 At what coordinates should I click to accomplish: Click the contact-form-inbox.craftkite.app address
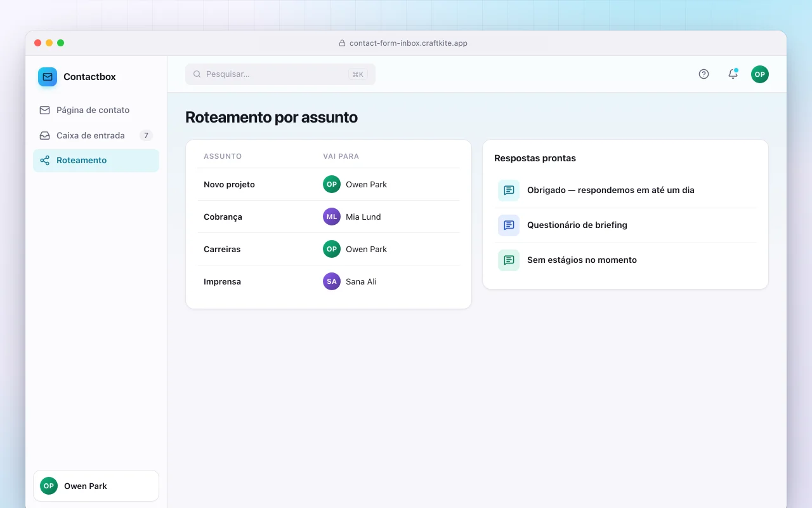(409, 43)
